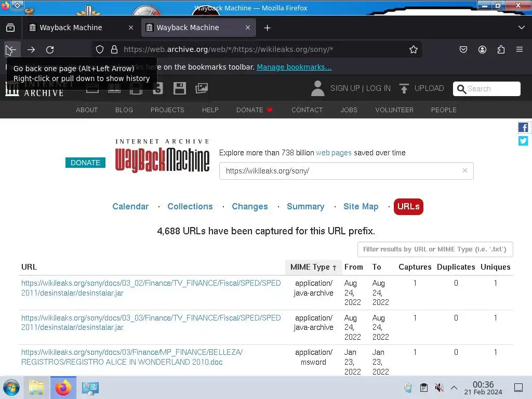Click the LOG IN link
This screenshot has width=532, height=399.
coord(378,88)
